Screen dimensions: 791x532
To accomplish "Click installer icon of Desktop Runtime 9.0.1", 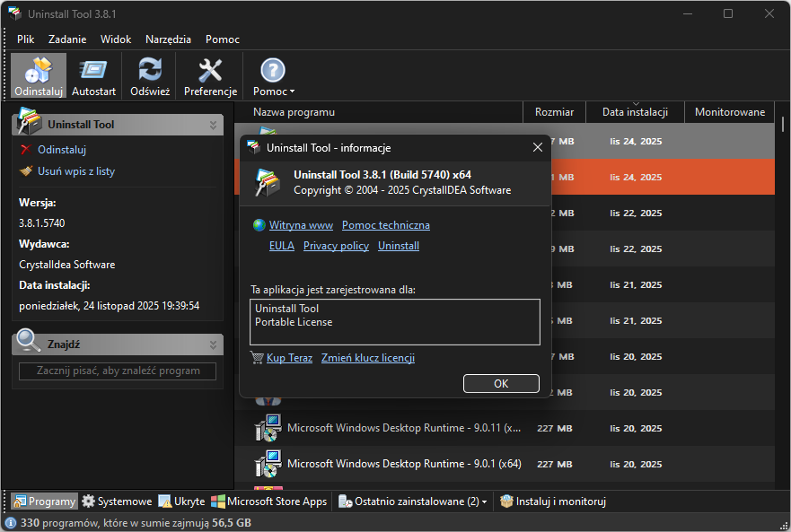I will pos(268,465).
